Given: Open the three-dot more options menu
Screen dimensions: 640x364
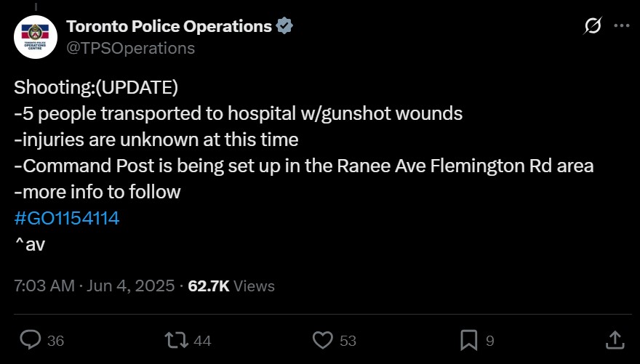Looking at the screenshot, I should coord(621,26).
